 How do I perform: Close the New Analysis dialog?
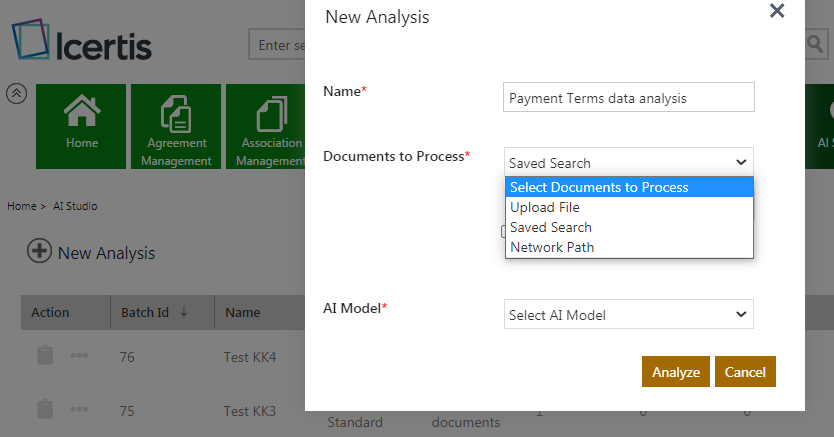(776, 12)
